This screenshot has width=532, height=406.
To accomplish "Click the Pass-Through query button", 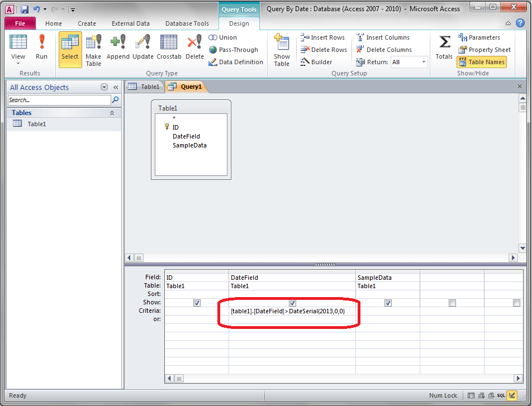I will (234, 50).
